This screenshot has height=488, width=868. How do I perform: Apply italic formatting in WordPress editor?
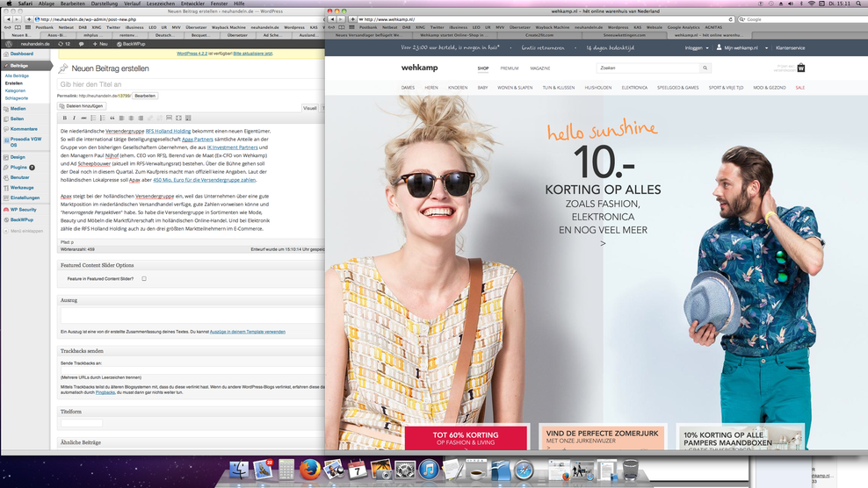coord(74,118)
